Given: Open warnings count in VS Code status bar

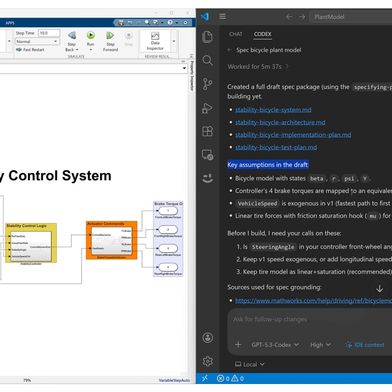Looking at the screenshot, I should pyautogui.click(x=238, y=378).
